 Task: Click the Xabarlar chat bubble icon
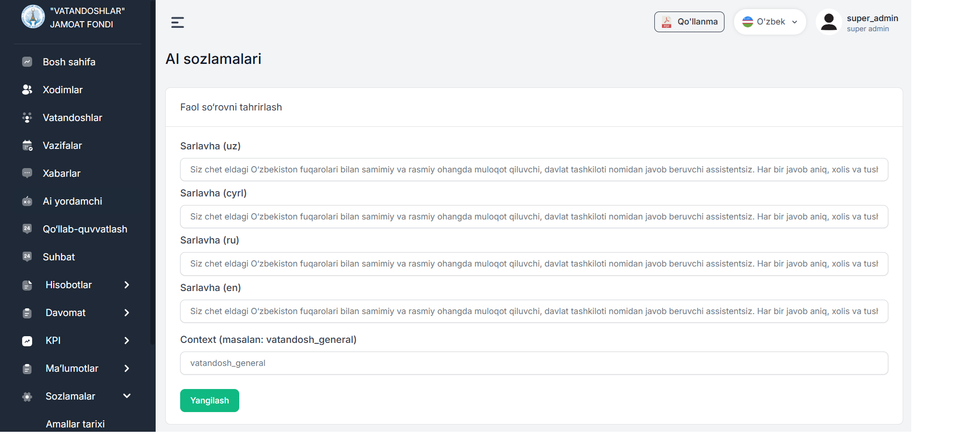pos(27,173)
